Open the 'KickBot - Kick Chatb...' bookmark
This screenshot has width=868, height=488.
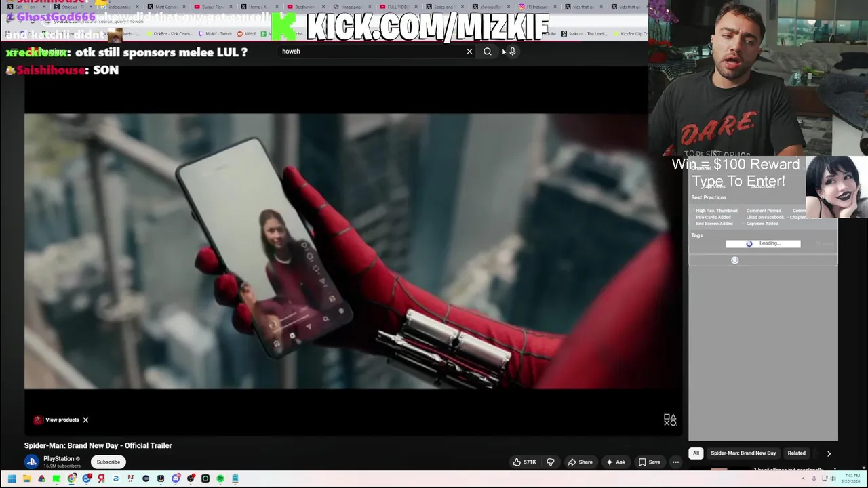[170, 33]
